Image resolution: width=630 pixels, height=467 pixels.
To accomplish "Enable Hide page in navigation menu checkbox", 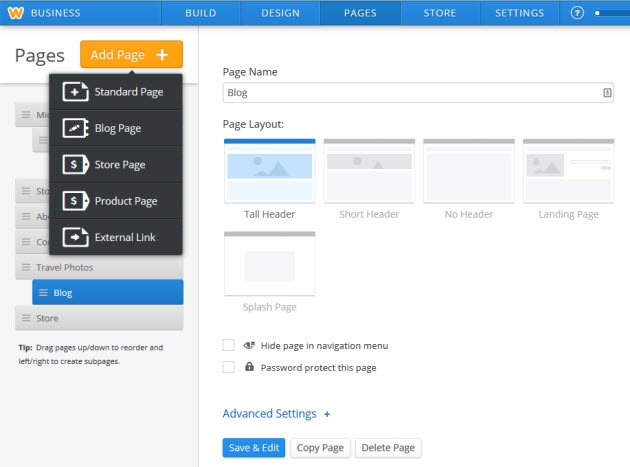I will pyautogui.click(x=229, y=345).
